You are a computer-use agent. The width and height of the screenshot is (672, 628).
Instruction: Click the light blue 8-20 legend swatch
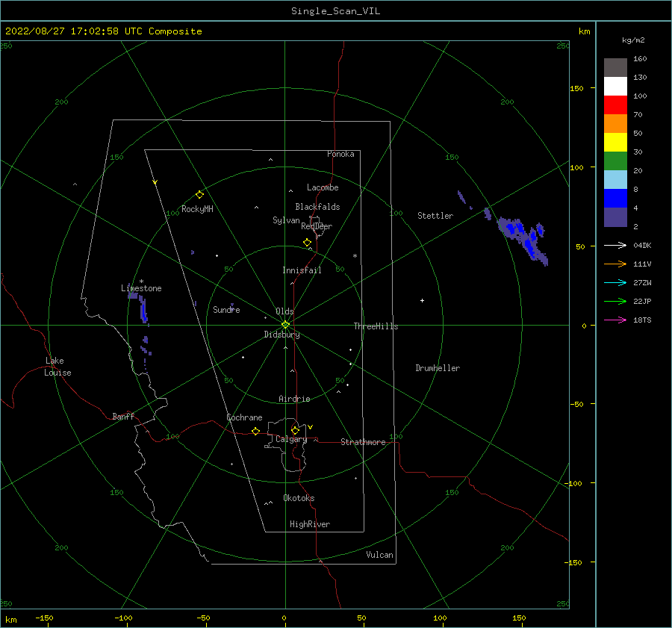[615, 180]
